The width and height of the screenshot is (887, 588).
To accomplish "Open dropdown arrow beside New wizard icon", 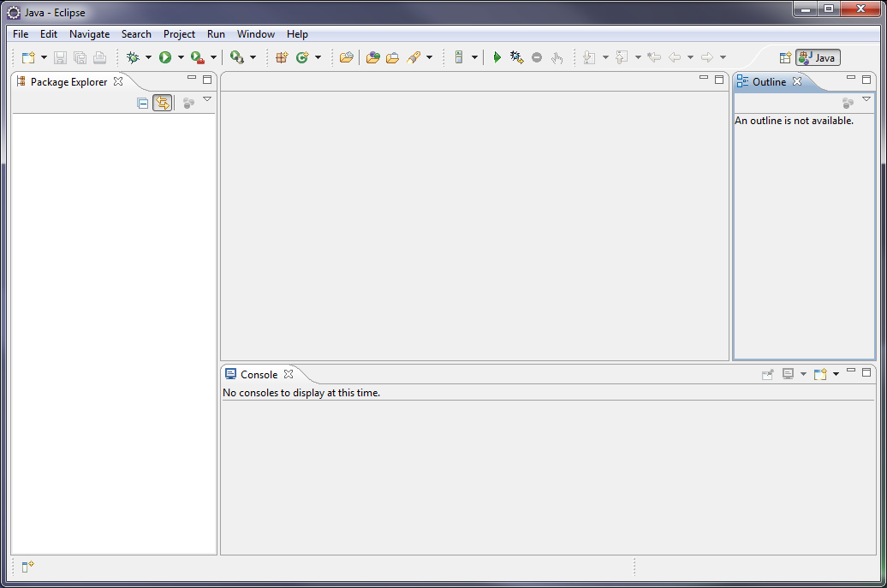I will pos(44,57).
